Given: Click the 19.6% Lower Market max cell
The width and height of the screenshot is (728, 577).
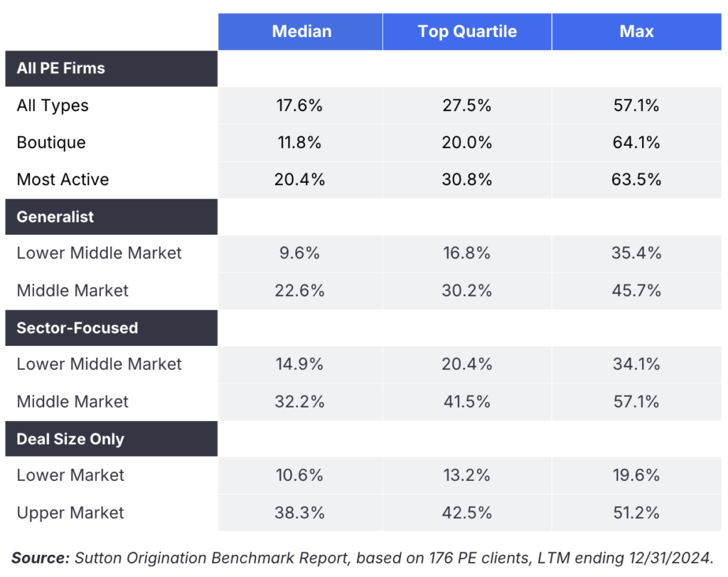Looking at the screenshot, I should [x=636, y=475].
